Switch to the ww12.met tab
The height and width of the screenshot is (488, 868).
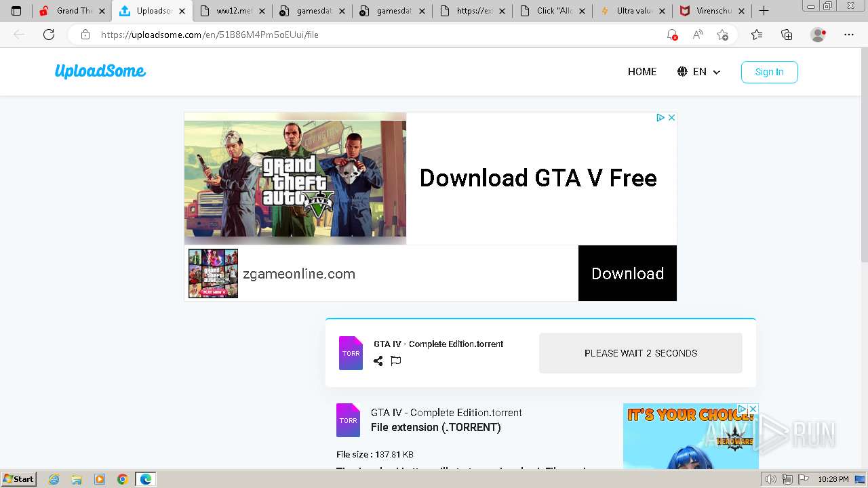tap(232, 11)
